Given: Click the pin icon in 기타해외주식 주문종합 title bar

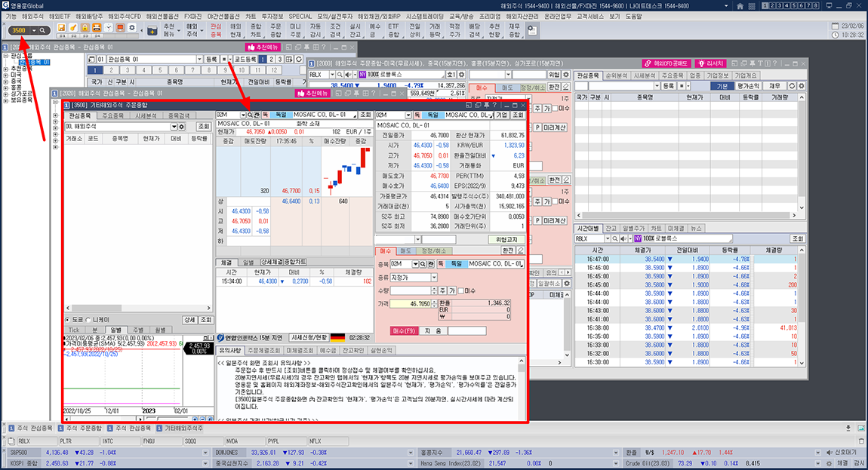Looking at the screenshot, I should [x=487, y=105].
